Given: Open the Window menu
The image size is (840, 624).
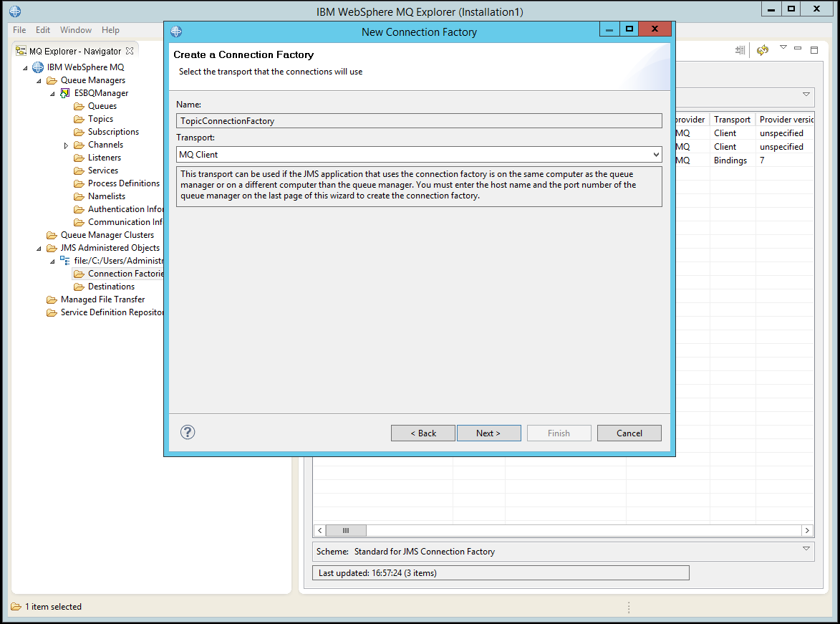Looking at the screenshot, I should pos(75,30).
